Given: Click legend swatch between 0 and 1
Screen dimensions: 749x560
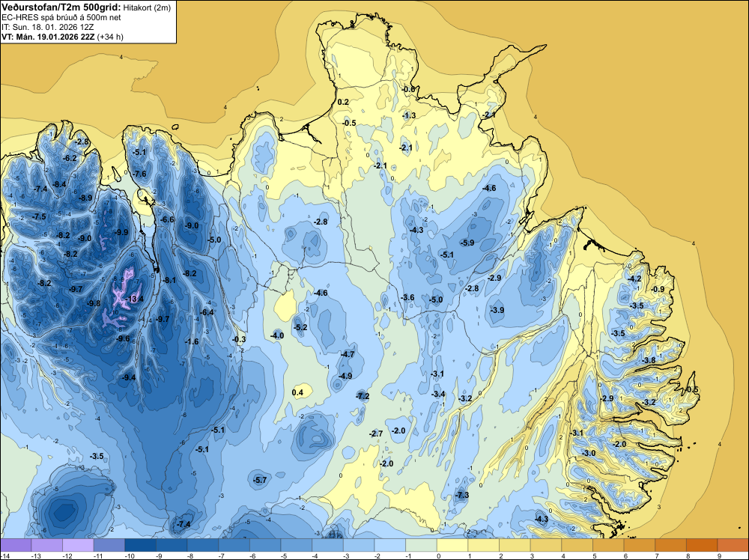Looking at the screenshot, I should tap(453, 545).
